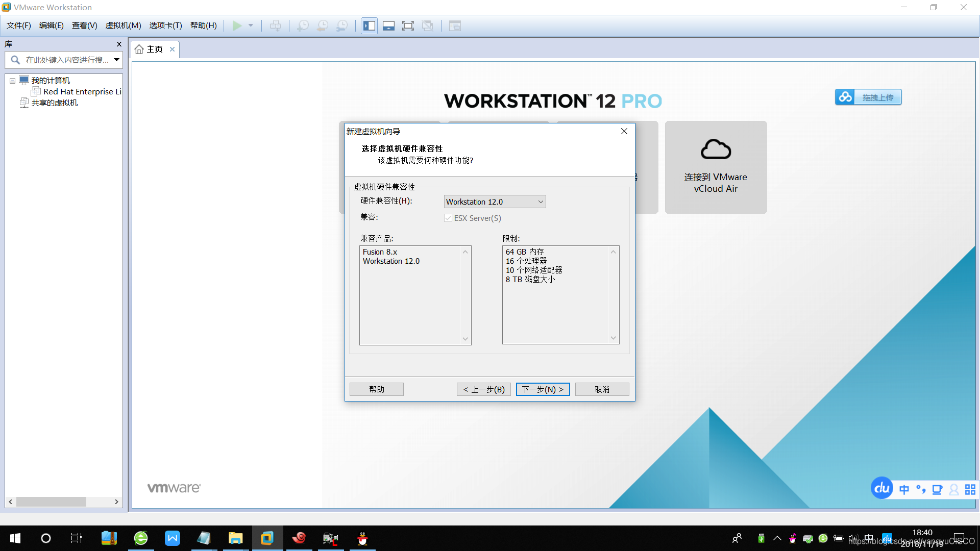The height and width of the screenshot is (551, 980).
Task: Open the 查看(V) menu
Action: point(85,26)
